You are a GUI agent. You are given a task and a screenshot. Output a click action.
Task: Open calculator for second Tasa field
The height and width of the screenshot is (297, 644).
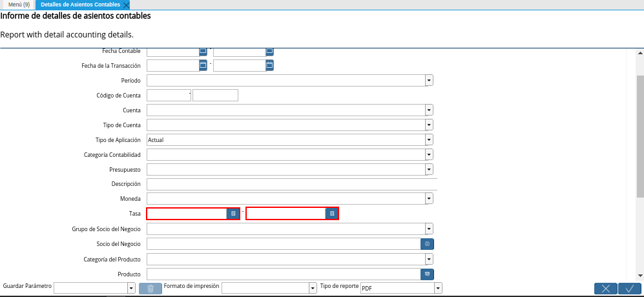(x=332, y=214)
